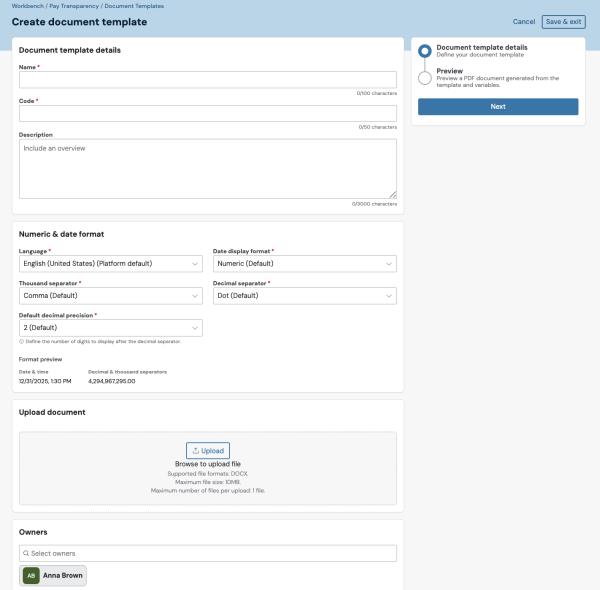Click the Select owners search field
Screen dimensions: 600x590
click(x=208, y=553)
